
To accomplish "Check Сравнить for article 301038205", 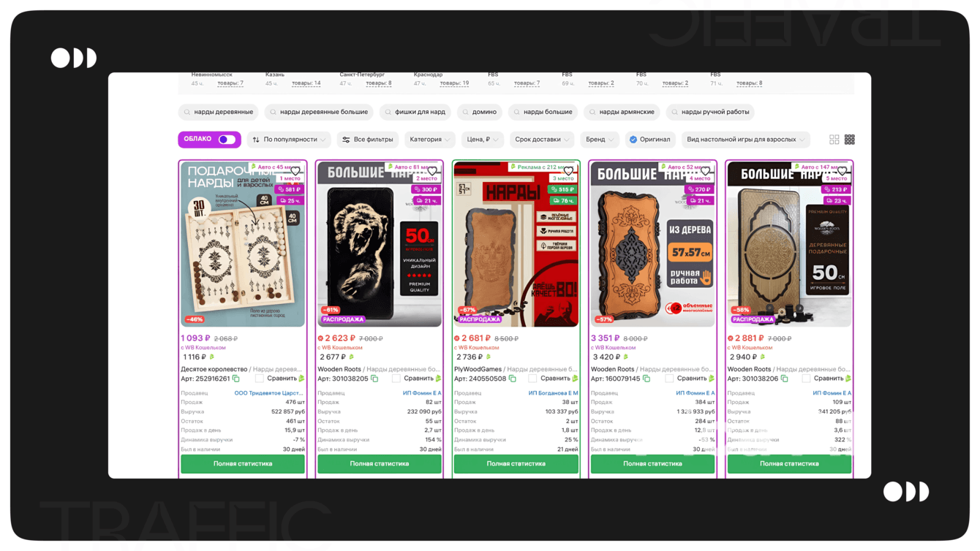I will tap(396, 379).
